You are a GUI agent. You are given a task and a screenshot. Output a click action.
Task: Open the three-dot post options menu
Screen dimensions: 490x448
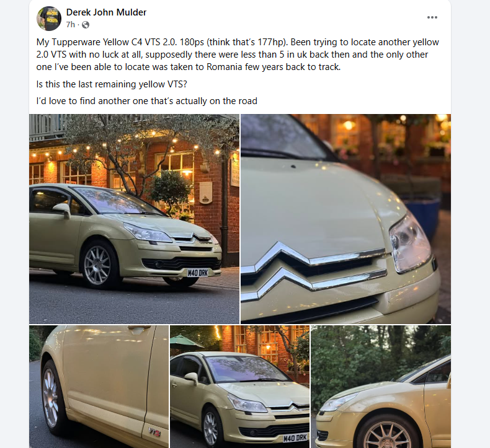pos(432,17)
